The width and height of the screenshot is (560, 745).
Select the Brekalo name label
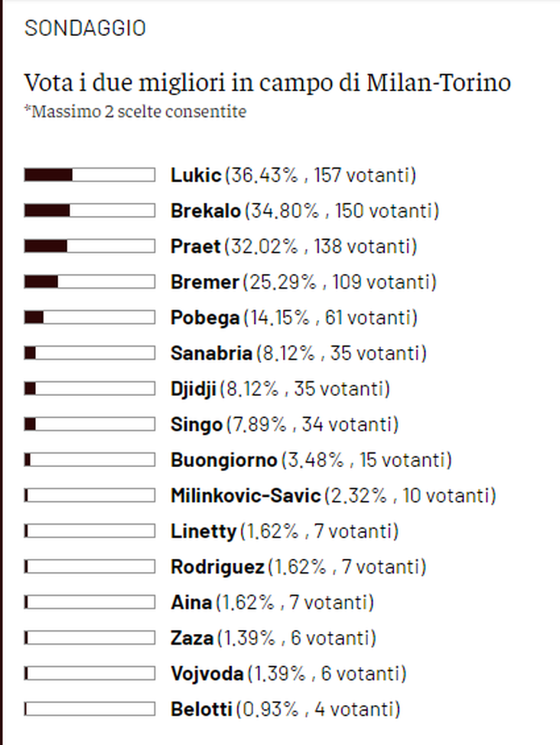click(x=206, y=211)
